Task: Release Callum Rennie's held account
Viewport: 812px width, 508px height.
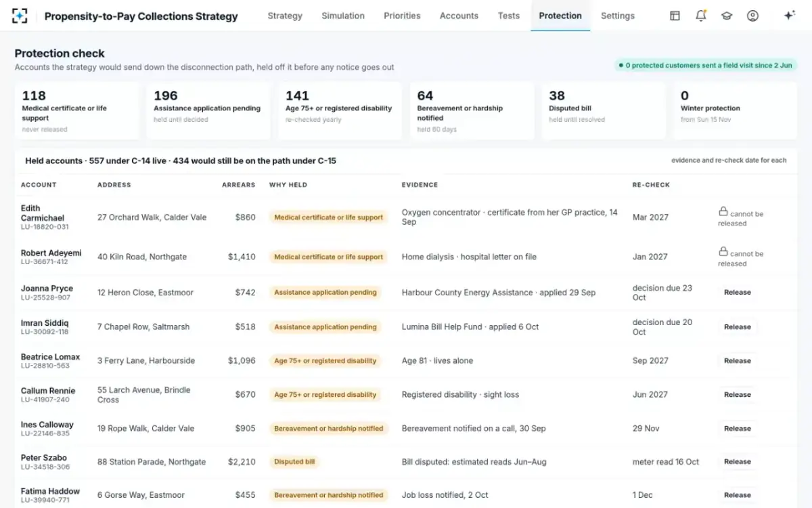Action: click(738, 395)
